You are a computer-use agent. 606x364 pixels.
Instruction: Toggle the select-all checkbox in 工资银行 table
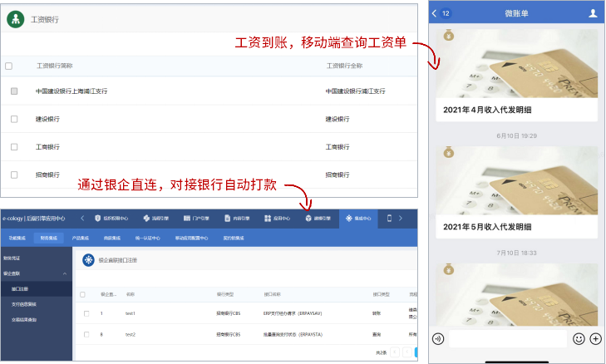[9, 66]
